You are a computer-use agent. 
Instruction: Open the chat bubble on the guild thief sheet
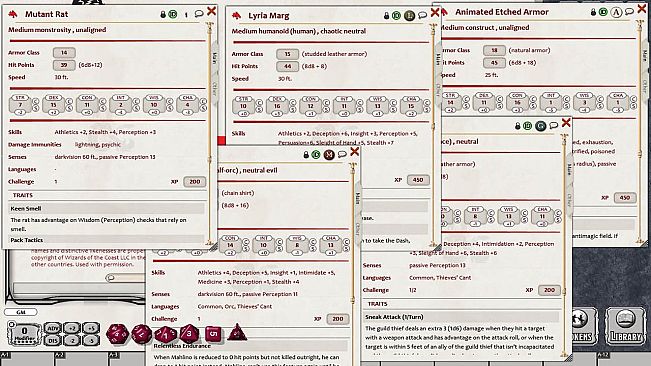click(x=553, y=125)
